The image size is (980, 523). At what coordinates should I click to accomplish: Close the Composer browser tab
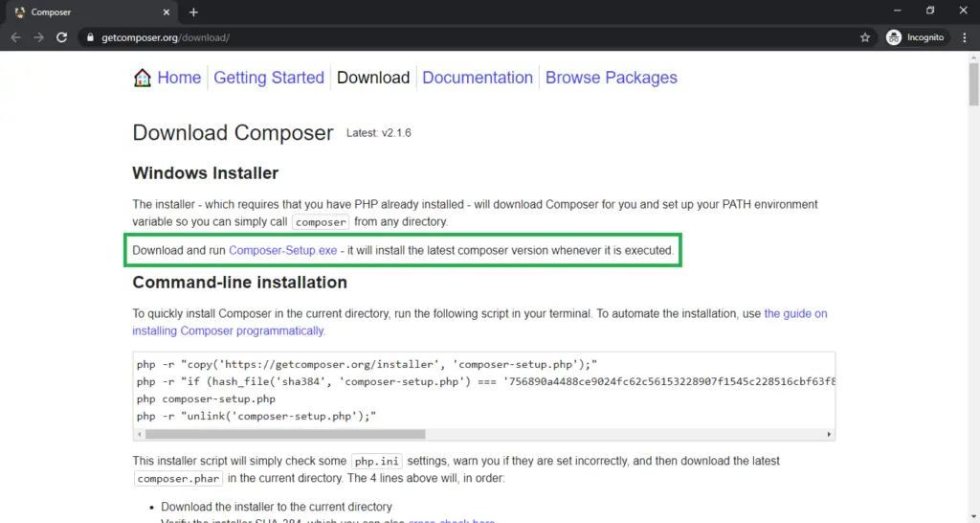click(x=166, y=12)
